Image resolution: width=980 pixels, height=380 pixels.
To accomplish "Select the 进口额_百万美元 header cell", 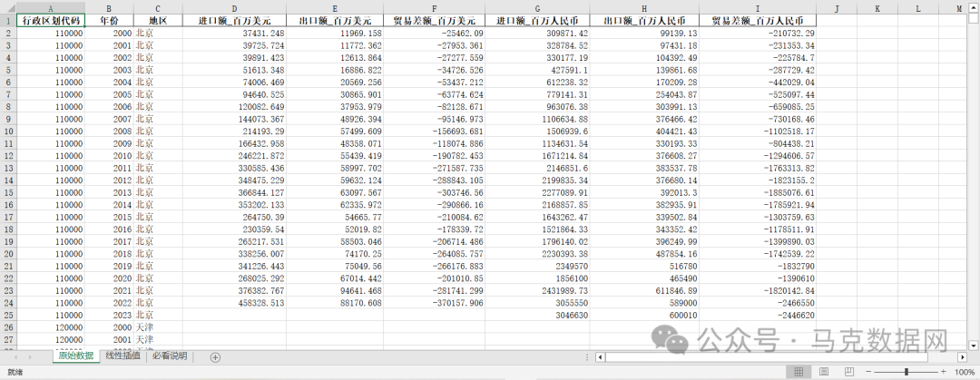I will coord(234,20).
